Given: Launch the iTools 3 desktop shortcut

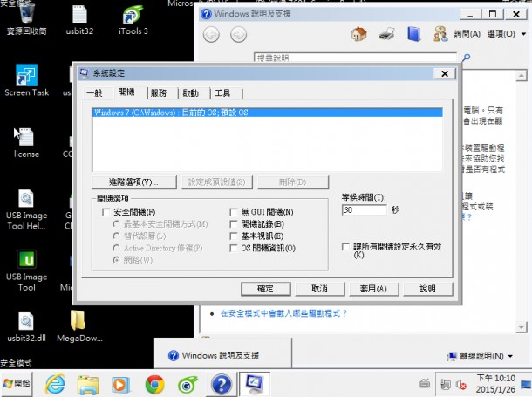Looking at the screenshot, I should pyautogui.click(x=133, y=20).
